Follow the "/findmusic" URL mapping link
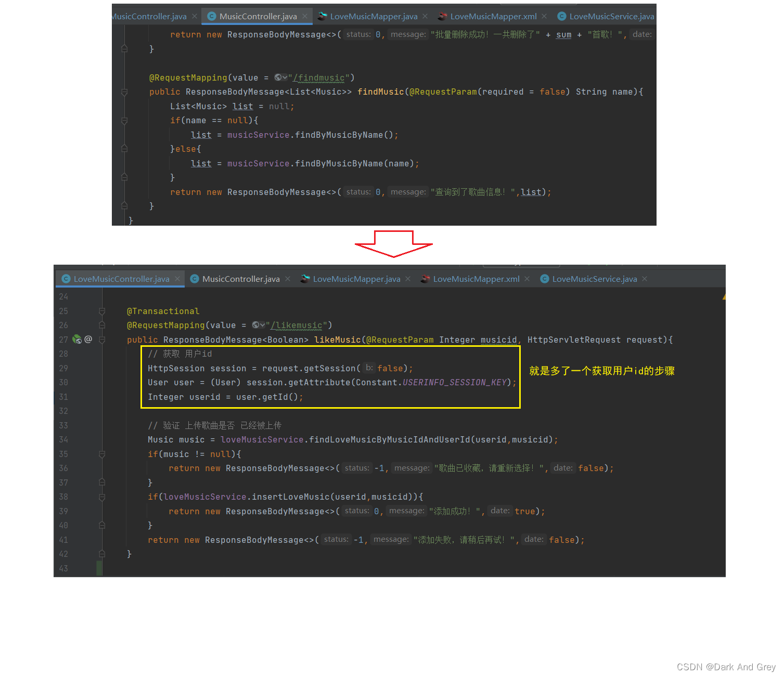The image size is (784, 677). [318, 77]
